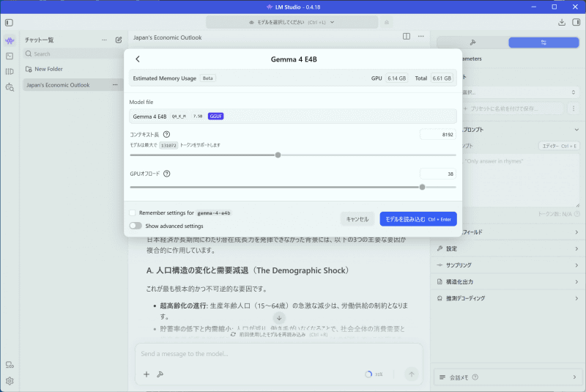Adjust the GPU offload slider handle
Screen dimensions: 586x392
[x=423, y=187]
